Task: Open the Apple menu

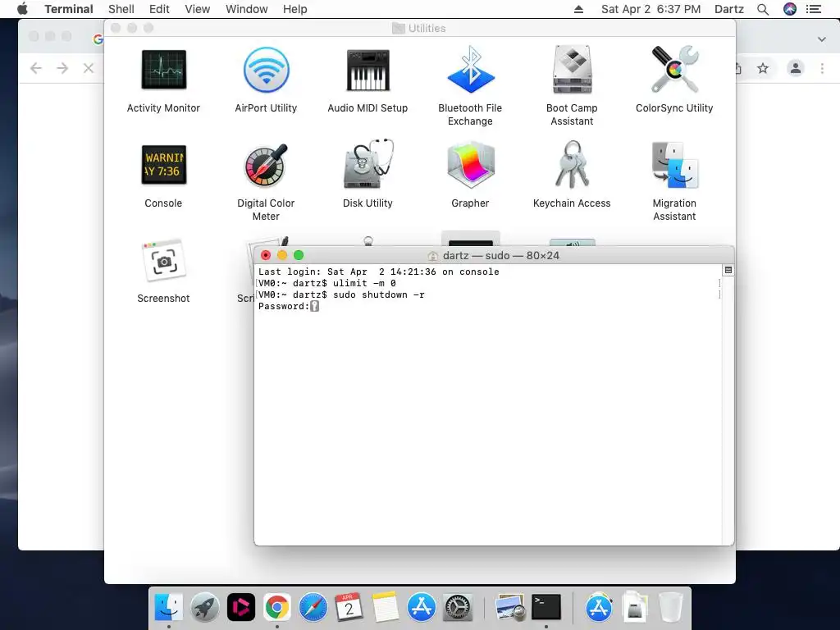Action: tap(22, 9)
